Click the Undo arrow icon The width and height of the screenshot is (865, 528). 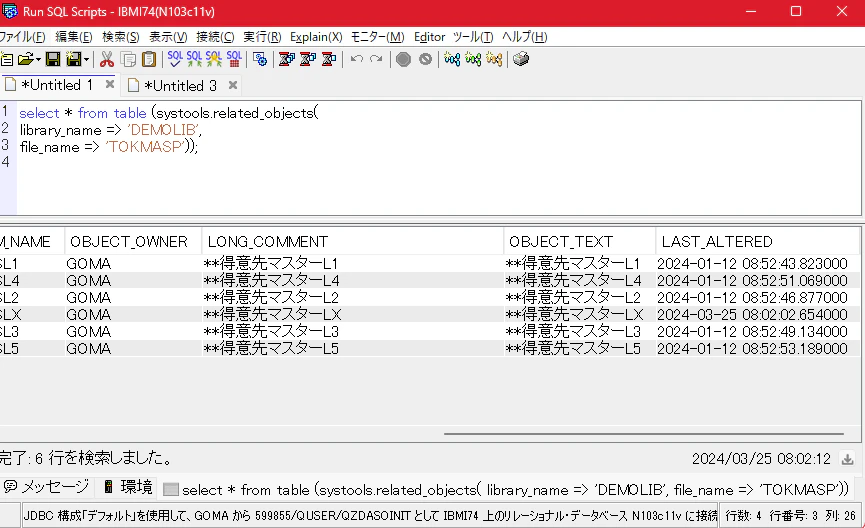tap(356, 59)
